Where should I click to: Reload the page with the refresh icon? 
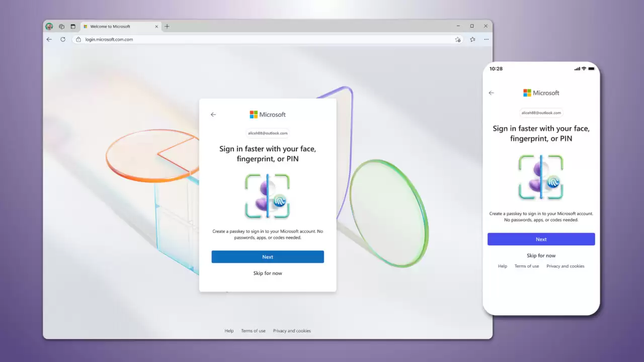[x=63, y=39]
